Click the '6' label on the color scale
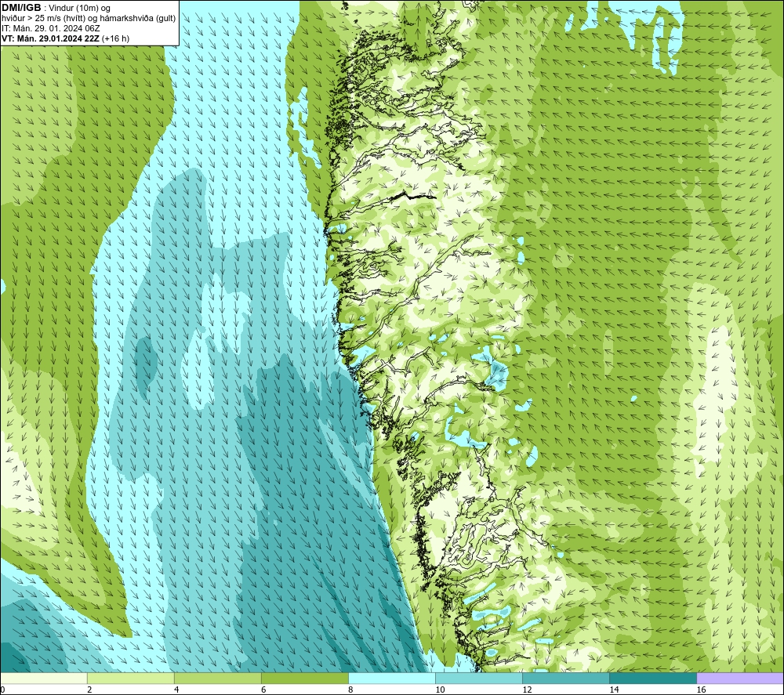This screenshot has height=695, width=784. [x=263, y=690]
